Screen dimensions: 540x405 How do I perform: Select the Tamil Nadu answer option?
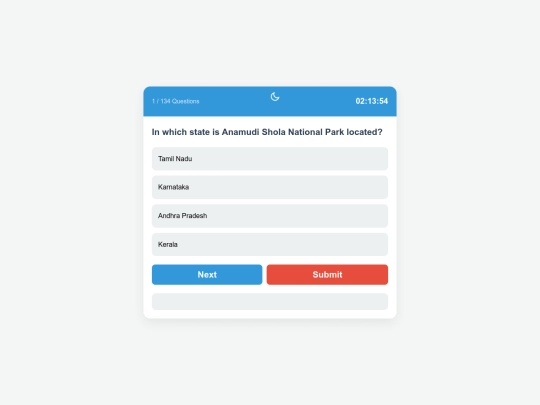point(270,159)
